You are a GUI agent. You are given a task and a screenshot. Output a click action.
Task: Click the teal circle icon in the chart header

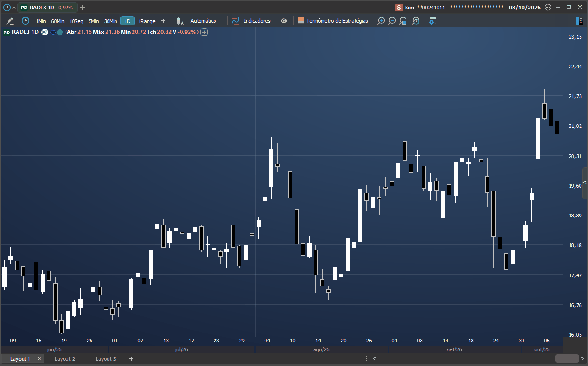pos(60,32)
